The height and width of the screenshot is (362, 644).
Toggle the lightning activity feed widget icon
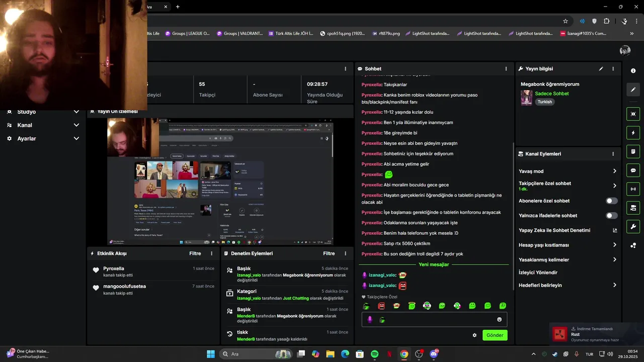[633, 133]
